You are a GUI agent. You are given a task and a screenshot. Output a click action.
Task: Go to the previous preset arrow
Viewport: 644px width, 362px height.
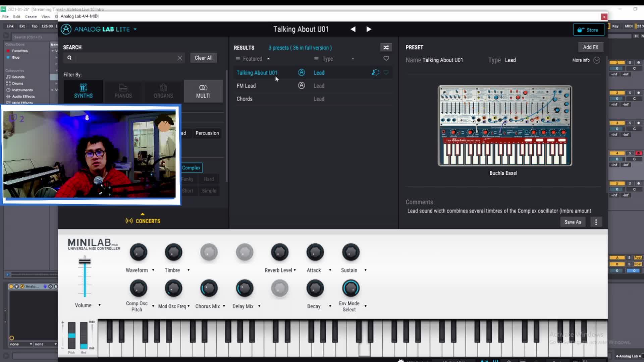(x=353, y=29)
